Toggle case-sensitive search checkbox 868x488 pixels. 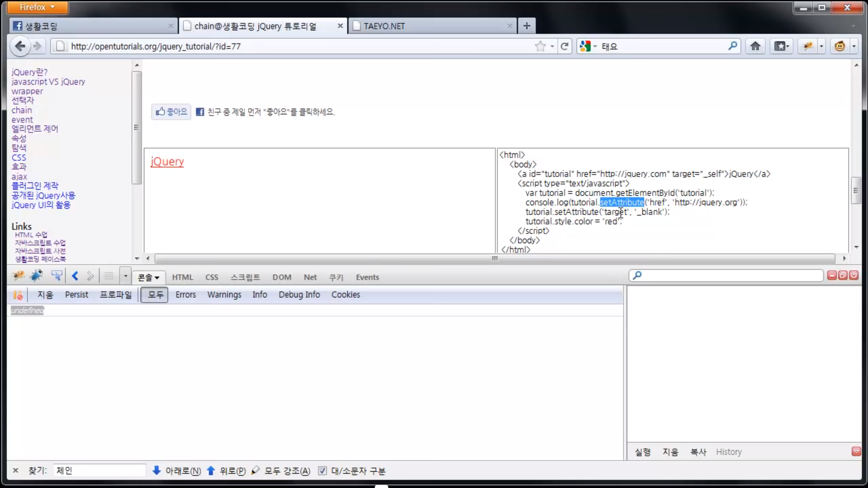point(322,471)
